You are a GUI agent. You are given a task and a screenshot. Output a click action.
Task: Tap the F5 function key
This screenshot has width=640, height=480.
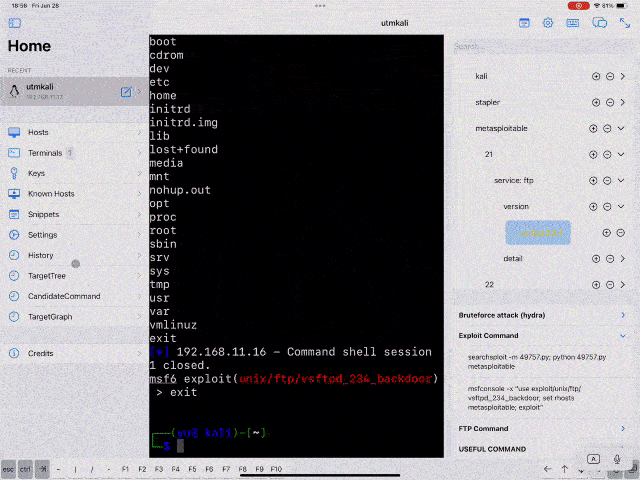point(192,469)
